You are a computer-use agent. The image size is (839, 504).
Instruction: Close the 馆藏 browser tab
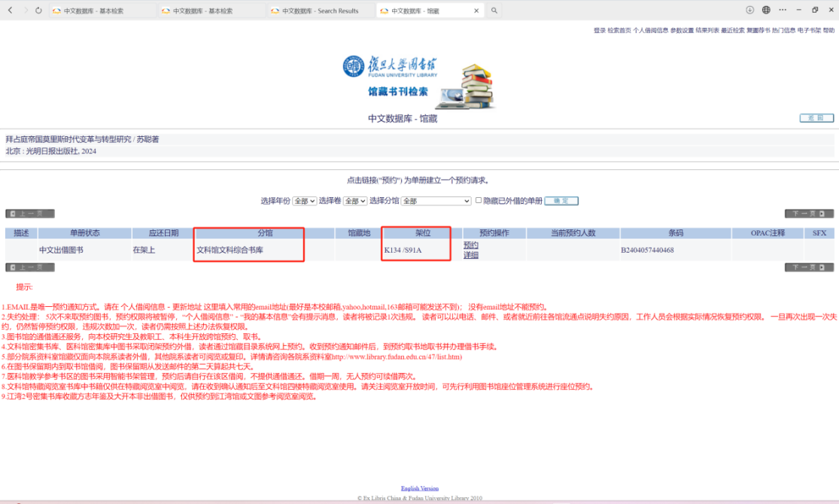point(476,11)
